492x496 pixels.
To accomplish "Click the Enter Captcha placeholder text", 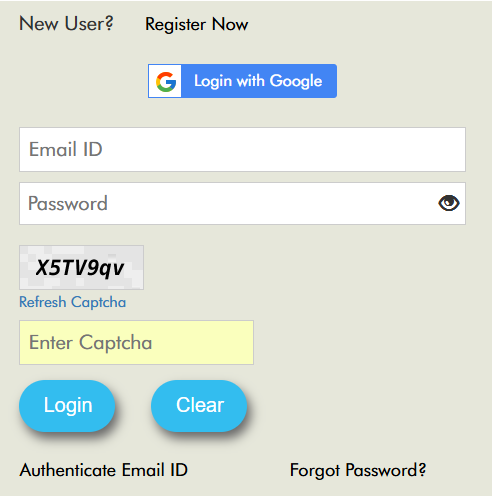I will (91, 343).
